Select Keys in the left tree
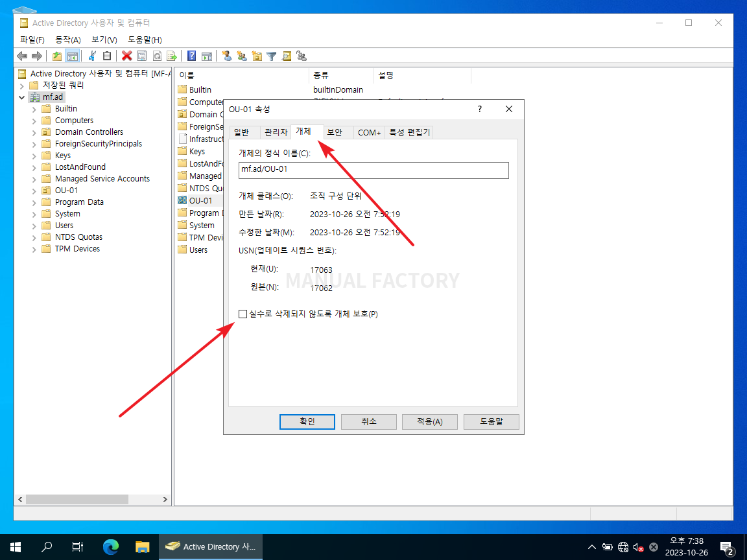Viewport: 747px width, 560px height. click(62, 156)
